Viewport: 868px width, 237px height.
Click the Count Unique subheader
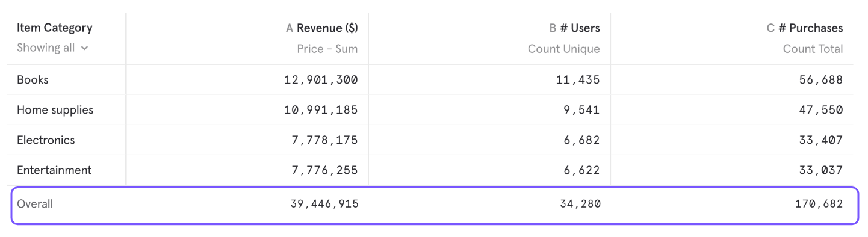coord(564,49)
